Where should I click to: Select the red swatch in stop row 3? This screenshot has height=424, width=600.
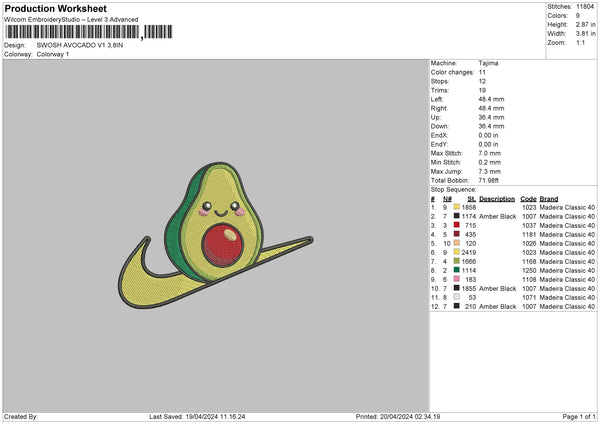point(457,225)
